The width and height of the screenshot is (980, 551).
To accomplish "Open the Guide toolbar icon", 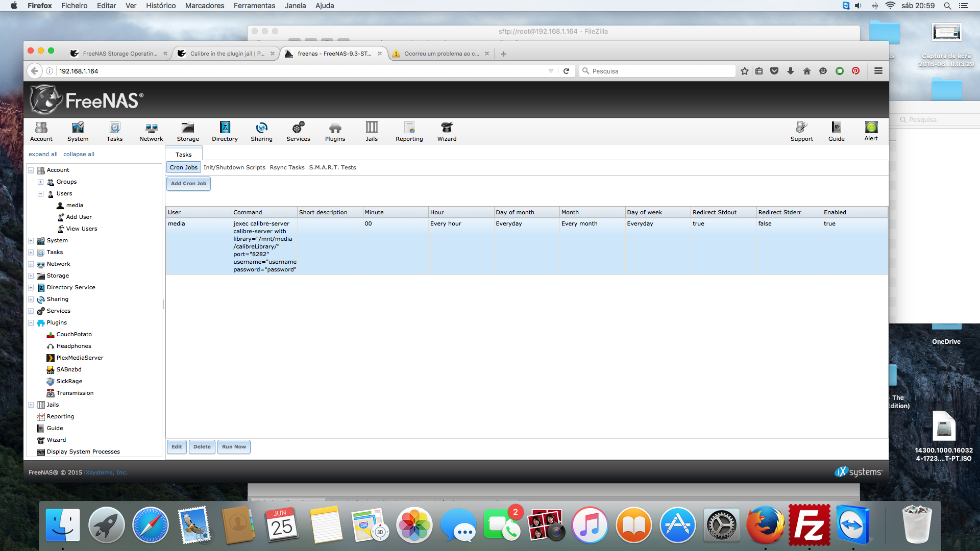I will pos(836,131).
